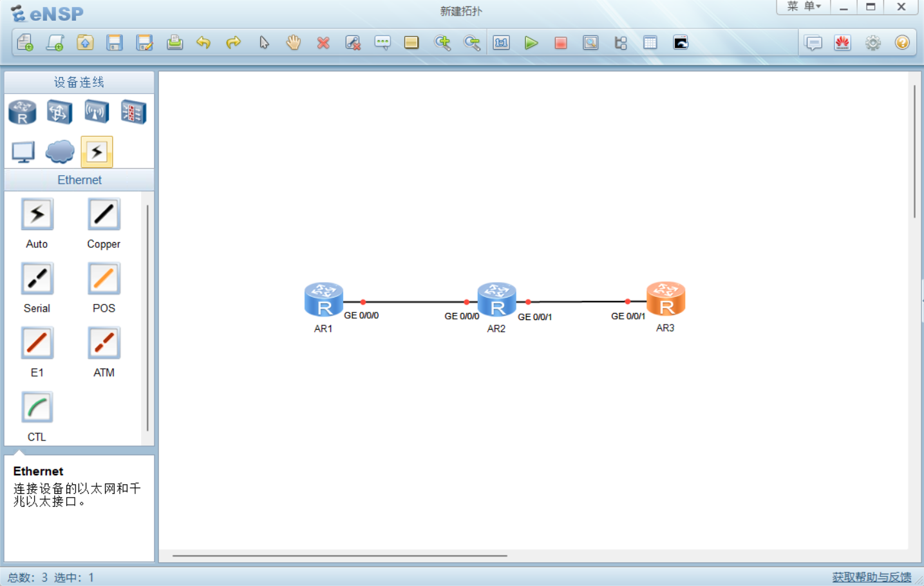Viewport: 924px width, 586px height.
Task: Click the canvas vertical scrollbar
Action: click(x=914, y=151)
